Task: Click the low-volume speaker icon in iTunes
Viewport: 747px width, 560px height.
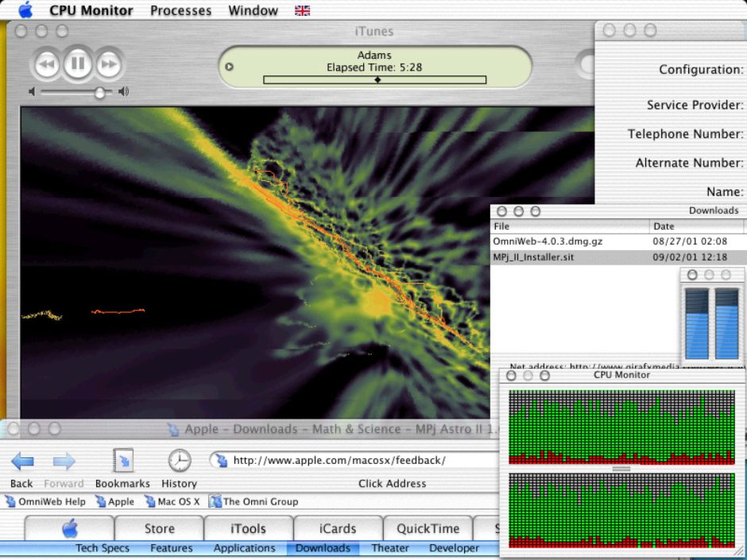Action: 32,91
